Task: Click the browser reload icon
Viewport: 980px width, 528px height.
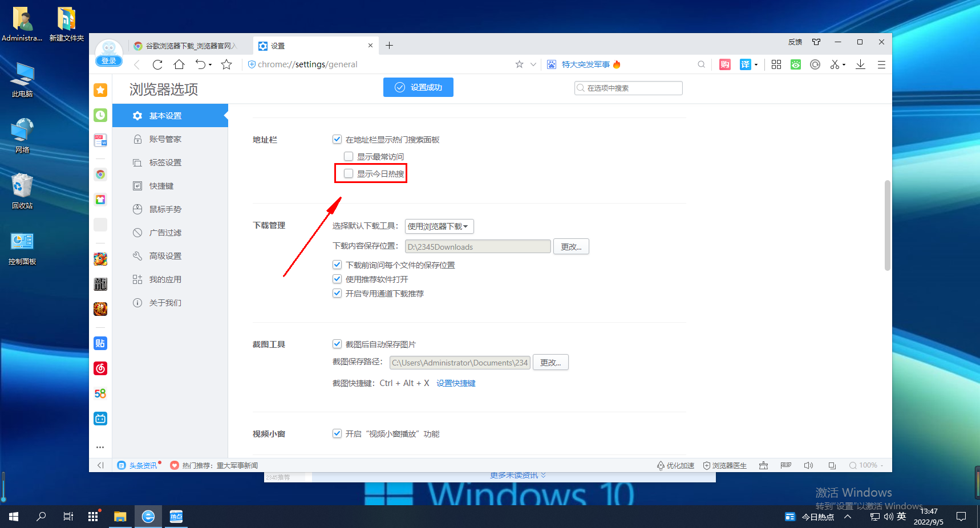Action: tap(157, 64)
